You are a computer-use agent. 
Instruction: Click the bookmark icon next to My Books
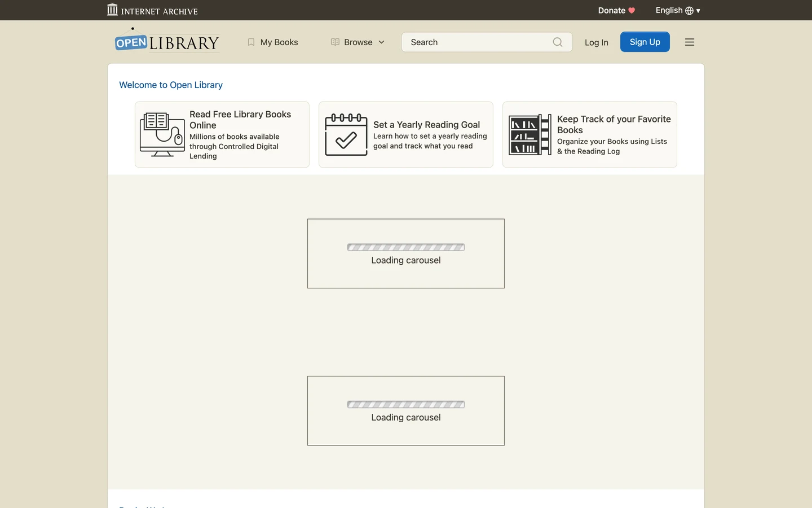point(251,42)
